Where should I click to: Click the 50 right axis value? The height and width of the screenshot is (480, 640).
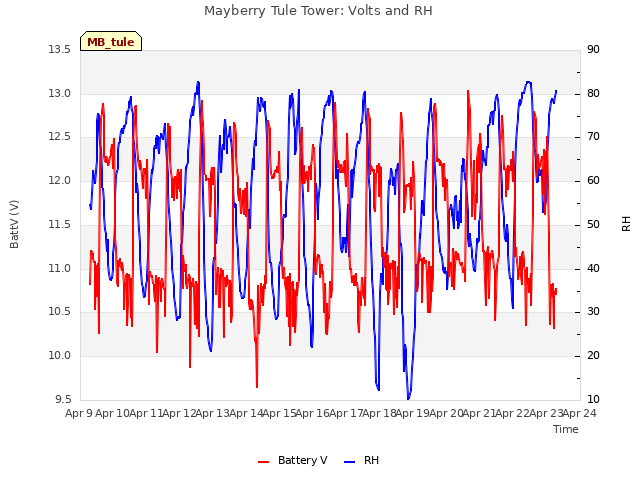[593, 224]
